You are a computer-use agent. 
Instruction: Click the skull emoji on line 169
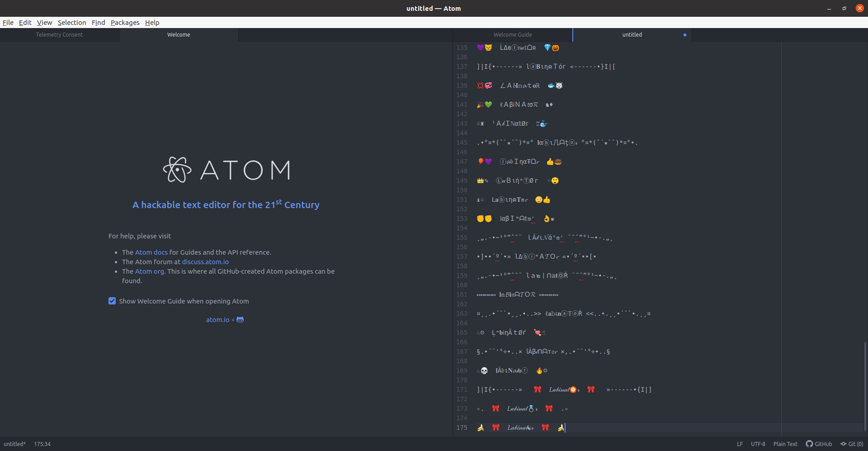tap(484, 371)
